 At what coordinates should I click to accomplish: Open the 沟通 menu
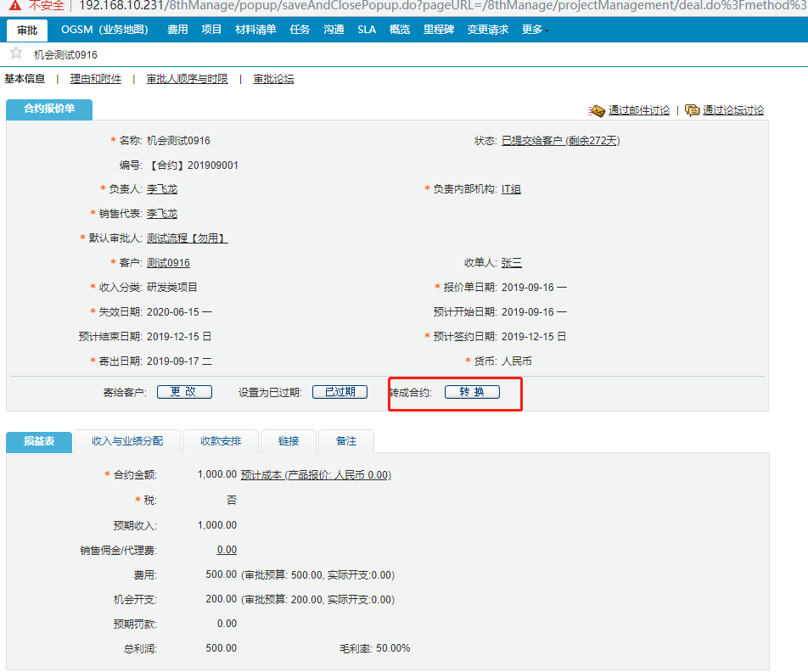(x=334, y=30)
